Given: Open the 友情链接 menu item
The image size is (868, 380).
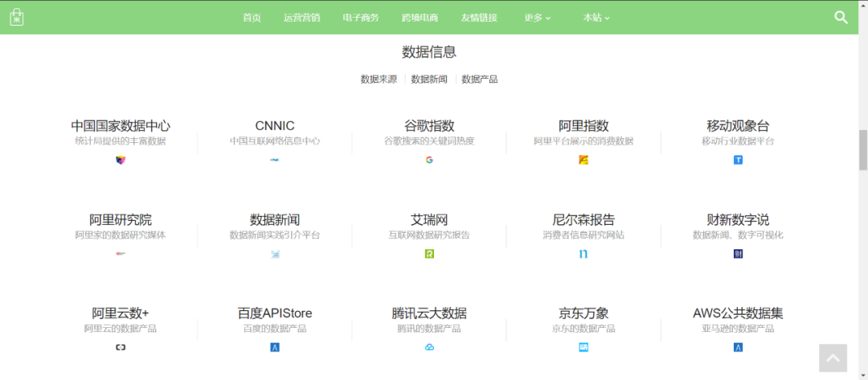Looking at the screenshot, I should coord(479,18).
